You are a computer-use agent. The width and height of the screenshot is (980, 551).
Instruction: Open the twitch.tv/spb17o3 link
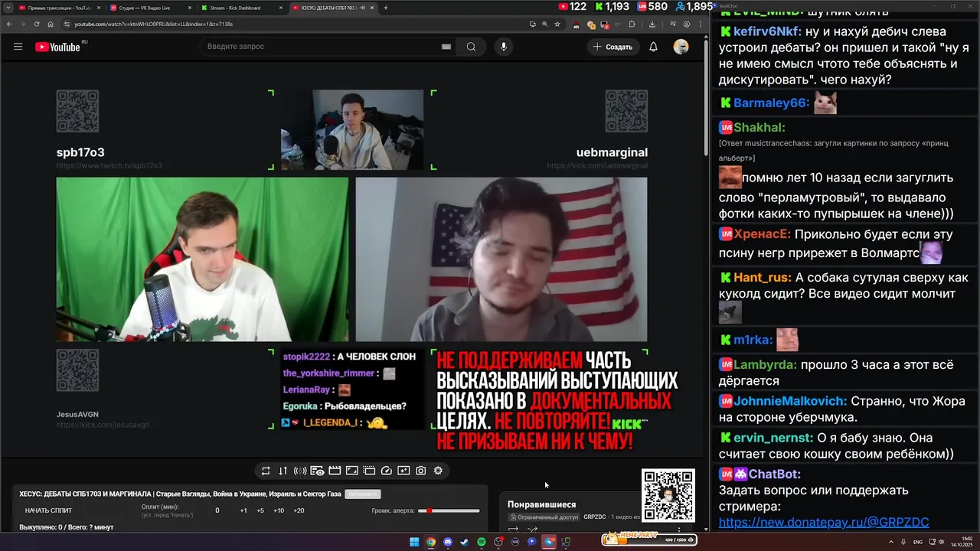[x=109, y=165]
